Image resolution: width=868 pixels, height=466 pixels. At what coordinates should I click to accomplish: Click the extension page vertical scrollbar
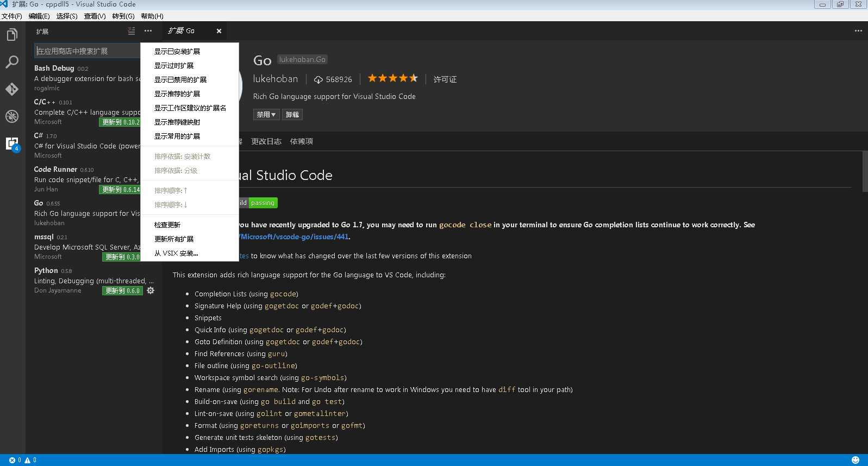point(865,171)
